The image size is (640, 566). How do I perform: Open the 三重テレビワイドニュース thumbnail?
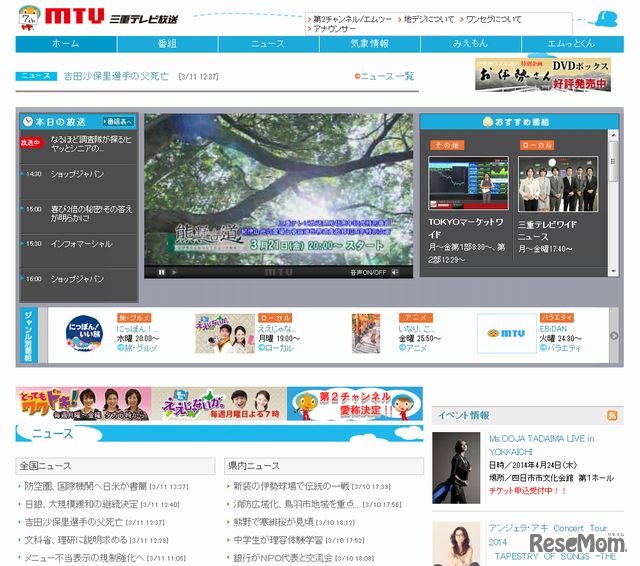[x=558, y=184]
